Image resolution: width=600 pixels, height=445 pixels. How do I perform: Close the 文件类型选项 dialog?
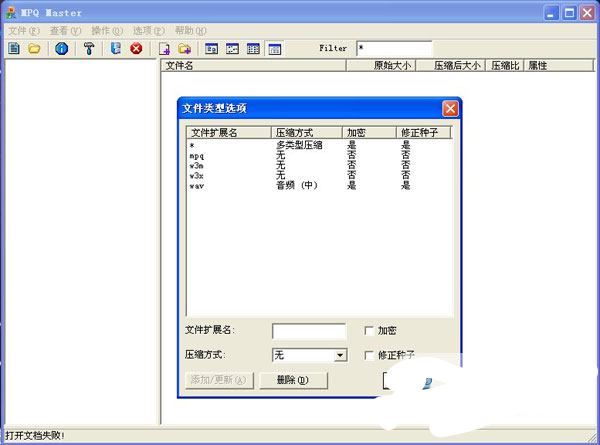pyautogui.click(x=450, y=109)
